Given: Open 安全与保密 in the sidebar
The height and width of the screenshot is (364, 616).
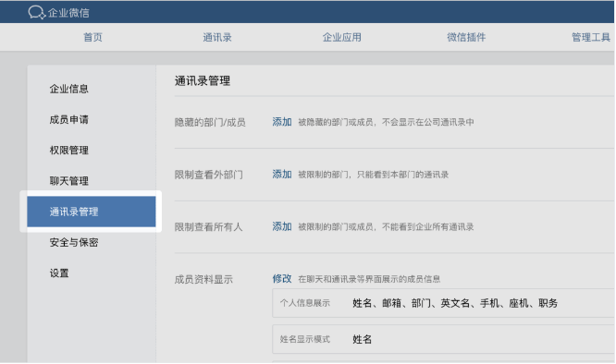Looking at the screenshot, I should click(x=74, y=242).
